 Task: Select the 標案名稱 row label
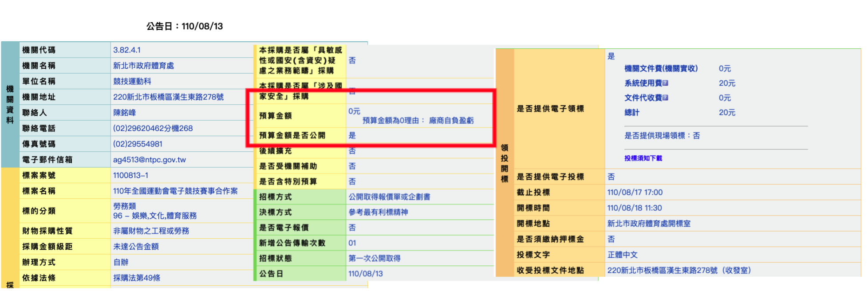[39, 191]
